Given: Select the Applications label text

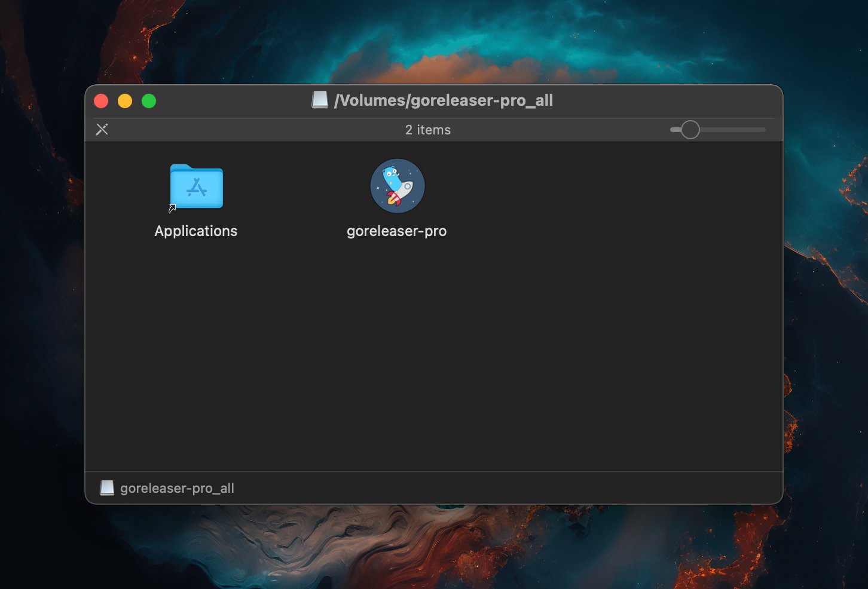Looking at the screenshot, I should tap(196, 231).
